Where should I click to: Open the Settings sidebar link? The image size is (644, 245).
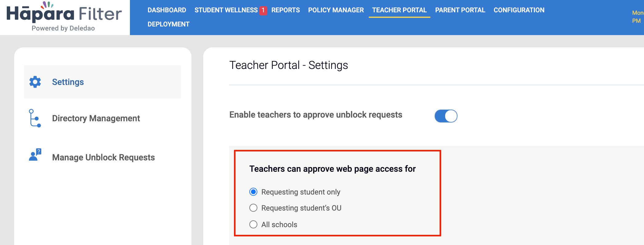pos(103,82)
